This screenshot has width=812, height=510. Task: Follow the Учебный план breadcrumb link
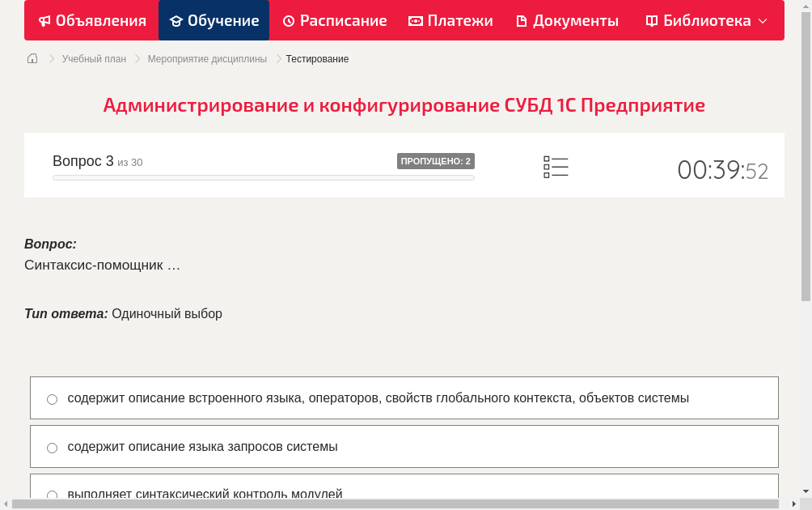(92, 58)
